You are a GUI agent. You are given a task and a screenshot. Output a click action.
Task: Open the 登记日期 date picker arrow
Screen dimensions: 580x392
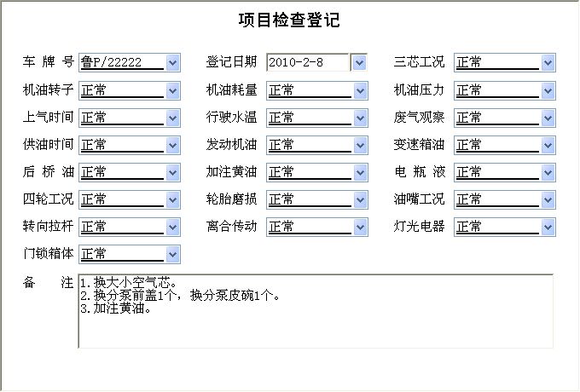(x=360, y=62)
